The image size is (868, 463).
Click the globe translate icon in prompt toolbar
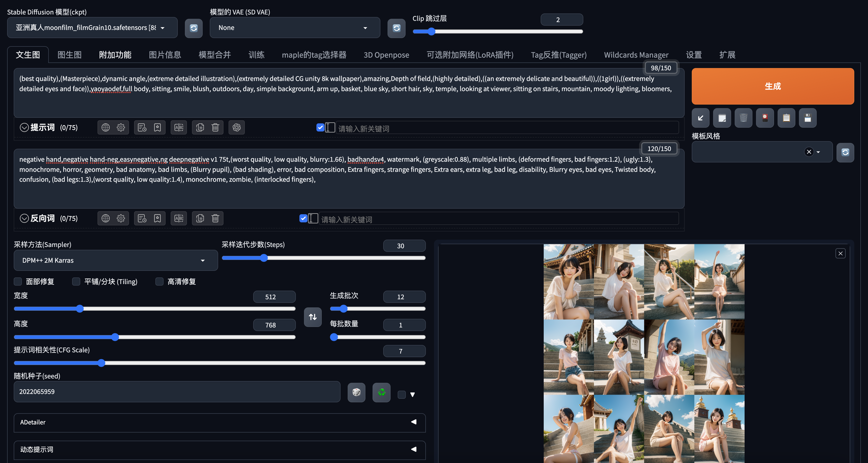pos(105,127)
